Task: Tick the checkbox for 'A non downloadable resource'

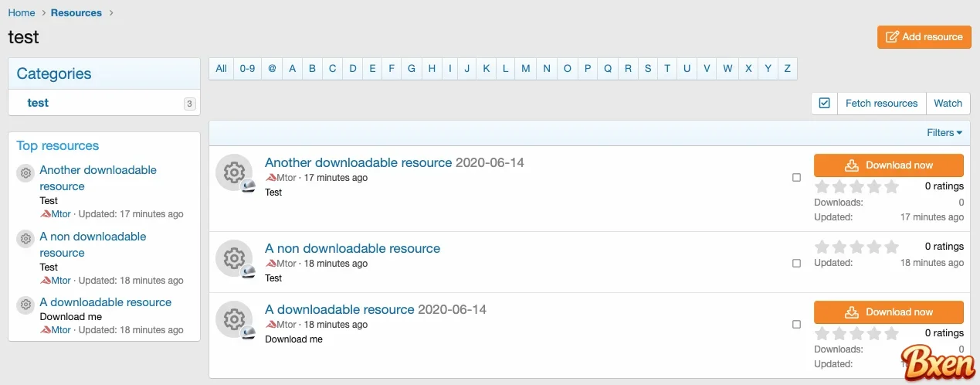Action: (x=796, y=264)
